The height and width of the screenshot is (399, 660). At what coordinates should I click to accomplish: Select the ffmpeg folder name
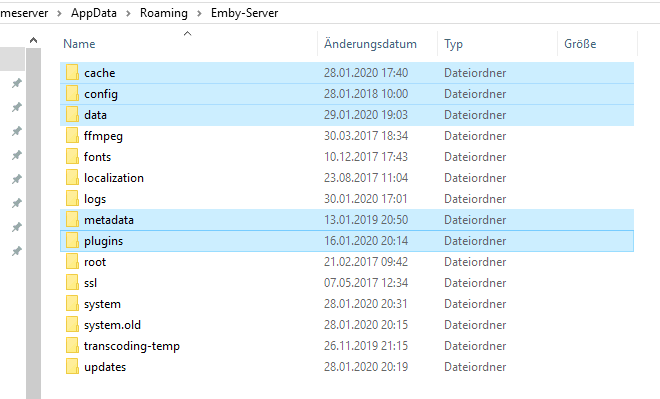pyautogui.click(x=104, y=136)
